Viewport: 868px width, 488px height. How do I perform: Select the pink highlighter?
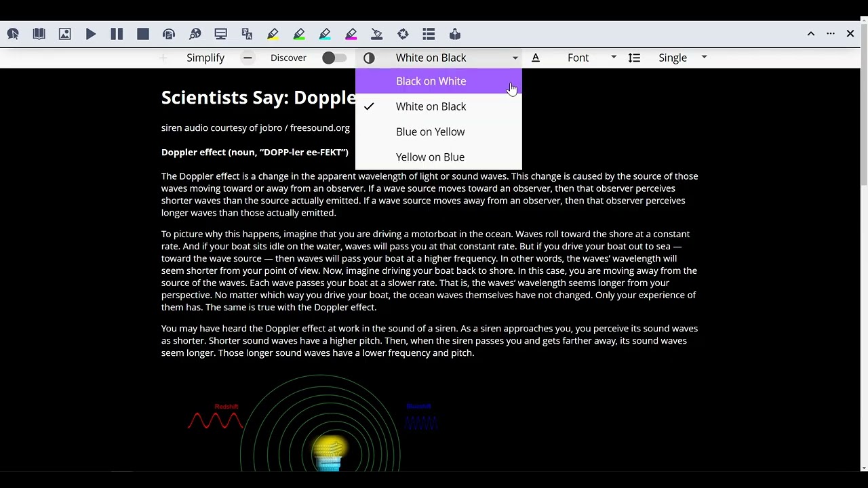pyautogui.click(x=351, y=34)
